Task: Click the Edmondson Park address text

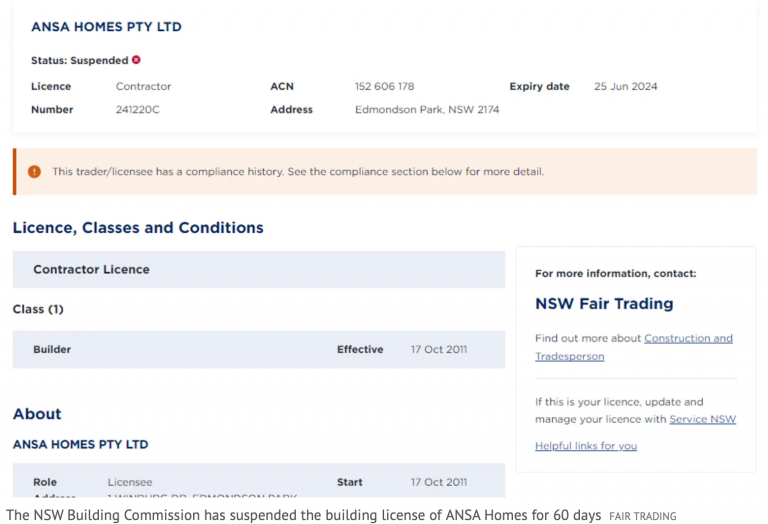Action: [426, 110]
